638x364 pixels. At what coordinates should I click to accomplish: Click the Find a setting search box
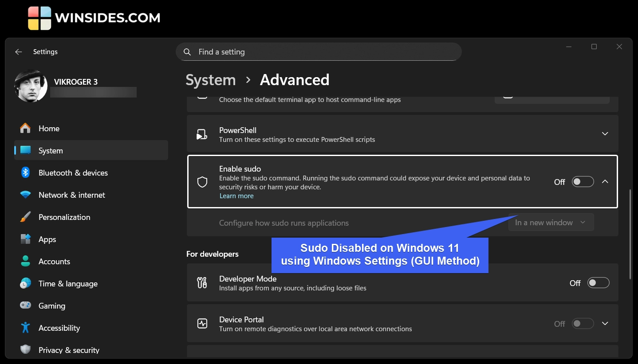pos(319,52)
